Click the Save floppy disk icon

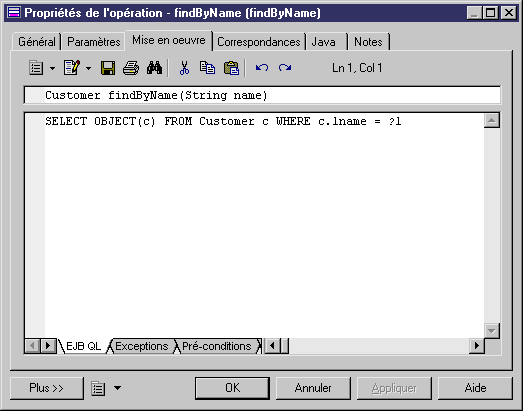108,68
